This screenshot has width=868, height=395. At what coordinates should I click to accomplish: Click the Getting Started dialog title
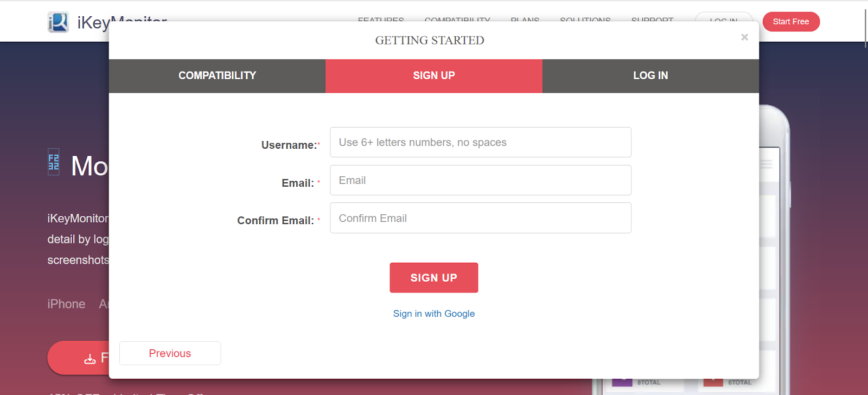pyautogui.click(x=430, y=41)
